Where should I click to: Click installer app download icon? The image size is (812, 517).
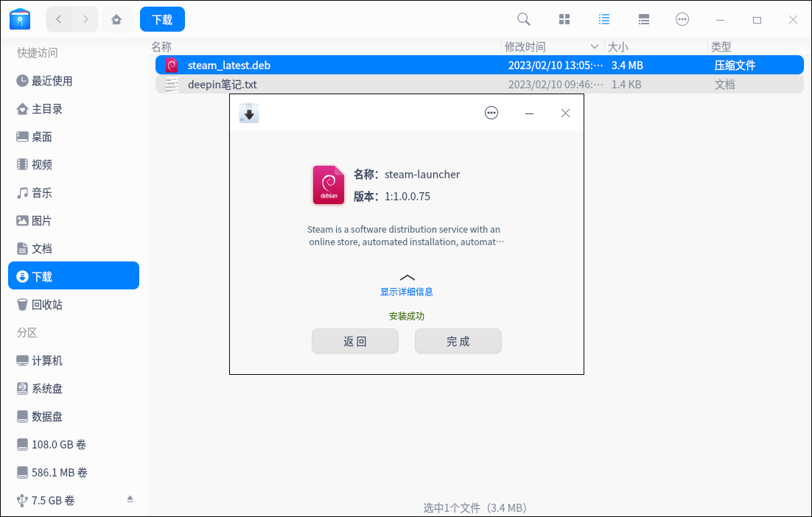pyautogui.click(x=249, y=113)
